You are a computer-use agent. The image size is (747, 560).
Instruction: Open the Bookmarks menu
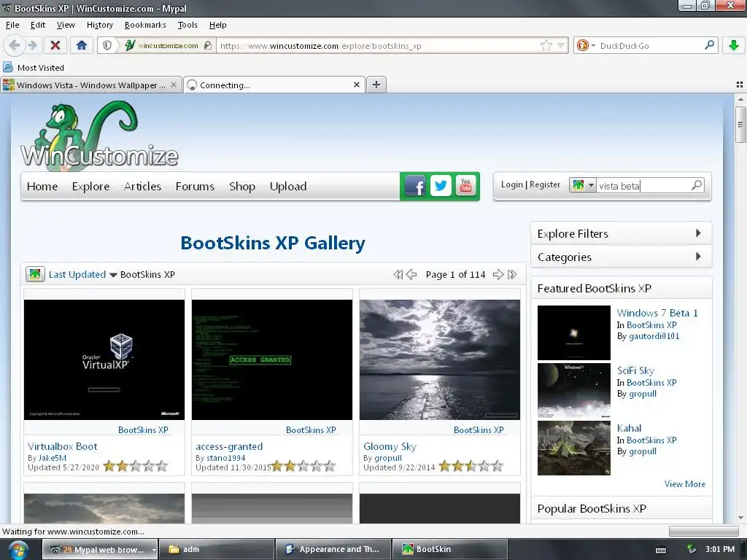tap(145, 25)
